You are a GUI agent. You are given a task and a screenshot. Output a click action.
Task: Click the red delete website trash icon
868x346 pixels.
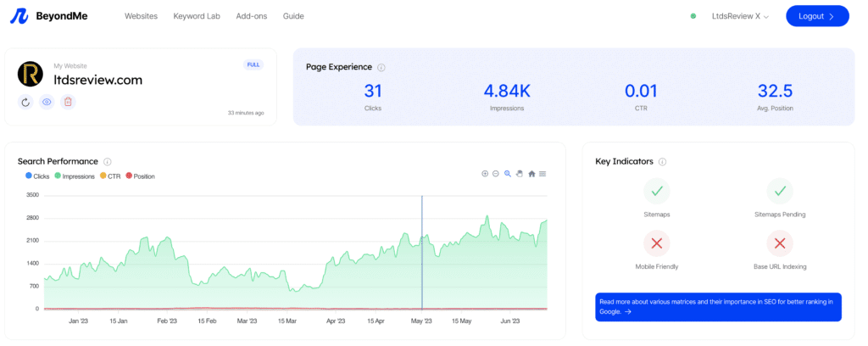pos(68,102)
